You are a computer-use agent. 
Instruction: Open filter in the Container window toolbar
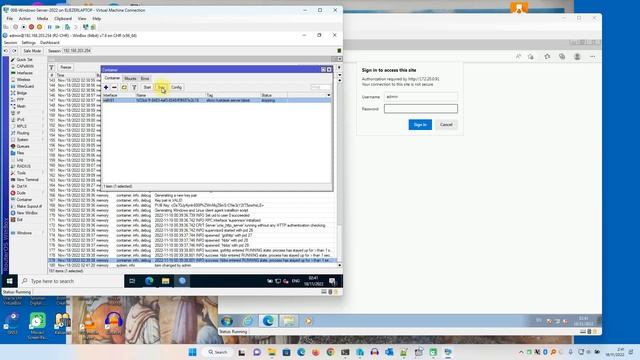134,87
